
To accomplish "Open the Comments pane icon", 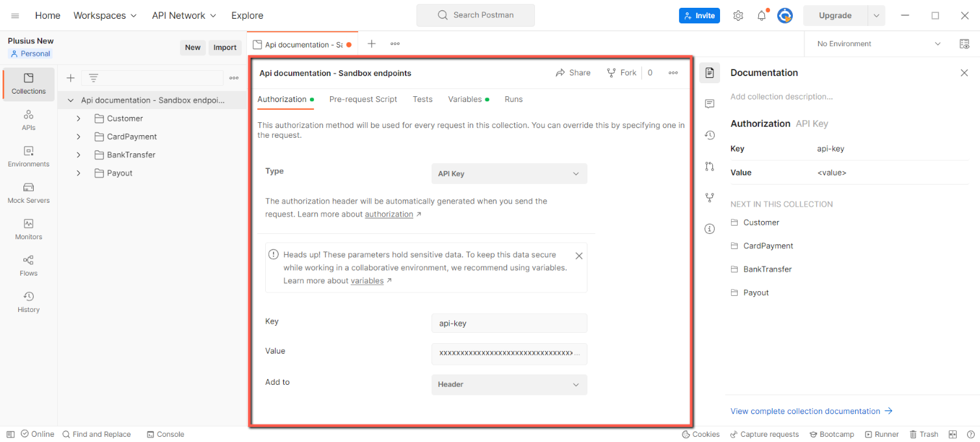I will pos(710,104).
